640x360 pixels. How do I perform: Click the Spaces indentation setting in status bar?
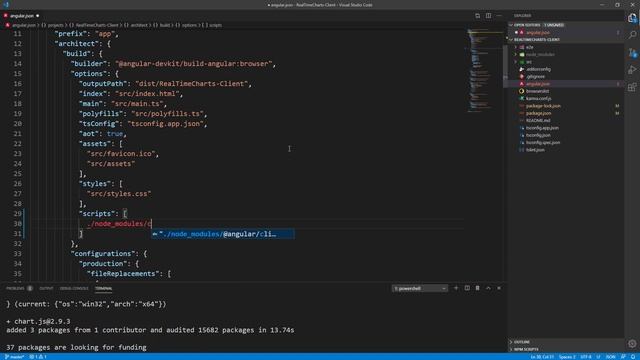click(x=567, y=357)
